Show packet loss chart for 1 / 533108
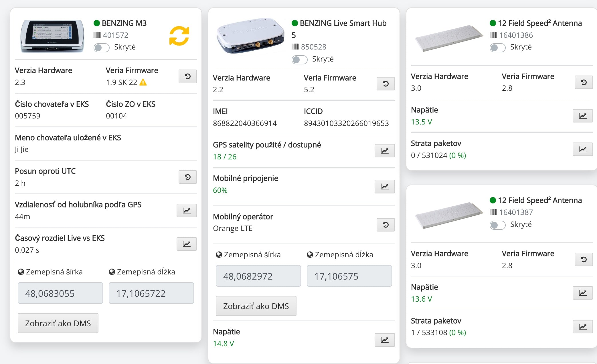The width and height of the screenshot is (597, 364). [583, 327]
